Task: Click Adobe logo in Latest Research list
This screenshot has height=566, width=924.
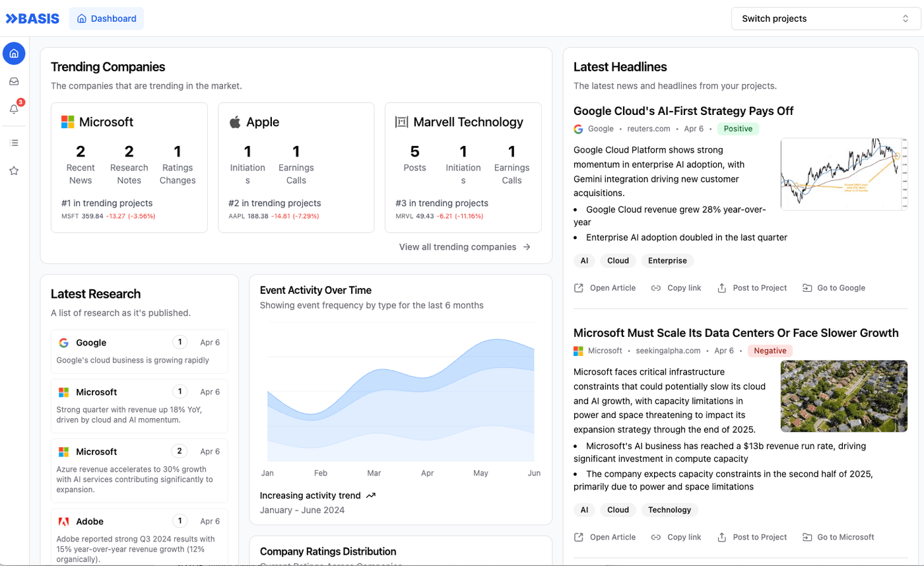Action: click(x=63, y=522)
